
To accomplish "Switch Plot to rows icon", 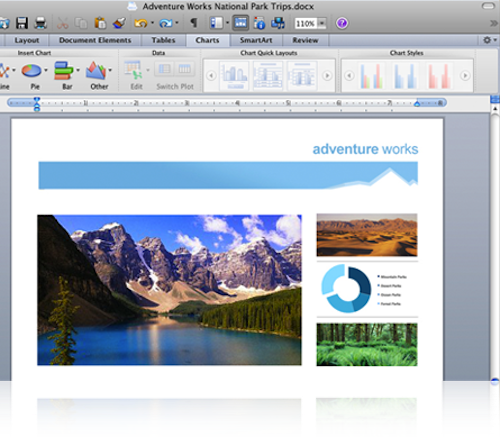I will coord(164,69).
